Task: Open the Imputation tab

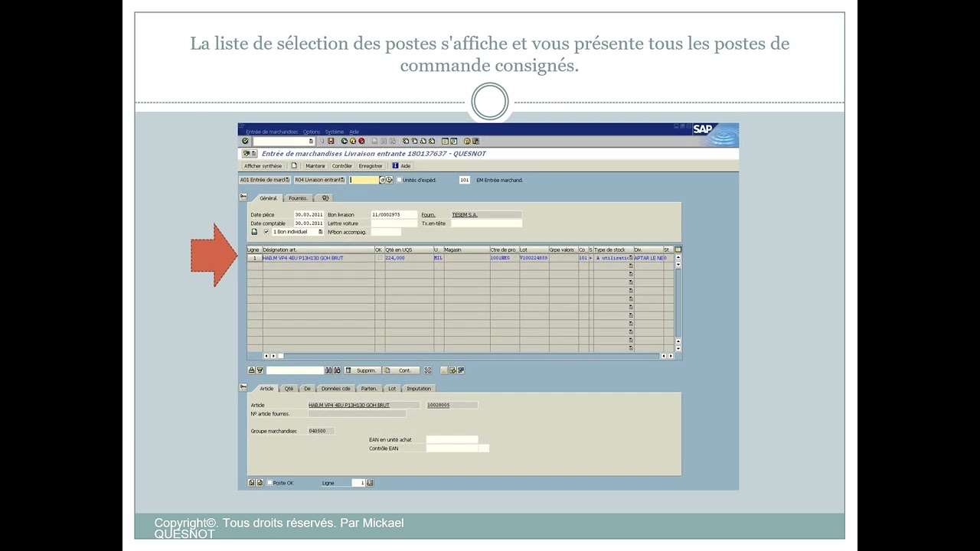Action: [419, 389]
